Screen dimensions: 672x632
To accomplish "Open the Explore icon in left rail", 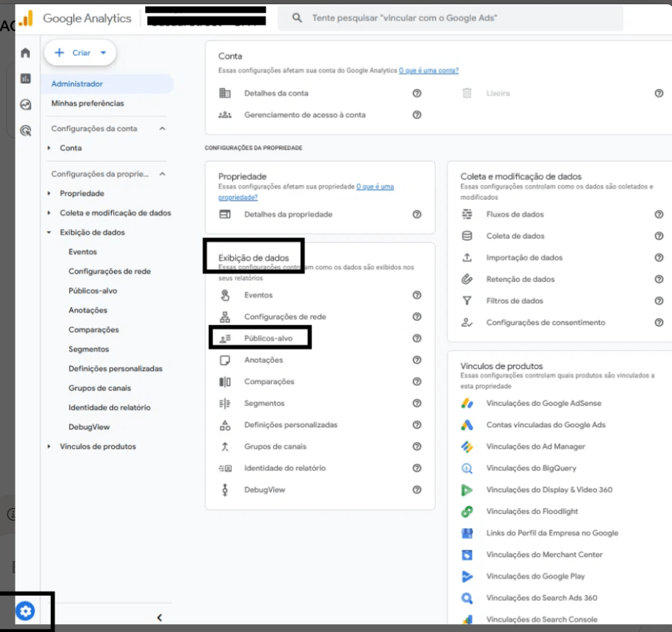I will coord(25,104).
